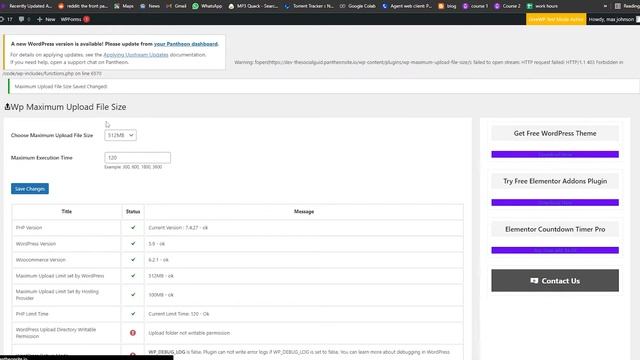The width and height of the screenshot is (640, 360).
Task: Click the Woocommerce Version row title
Action: pos(40,260)
